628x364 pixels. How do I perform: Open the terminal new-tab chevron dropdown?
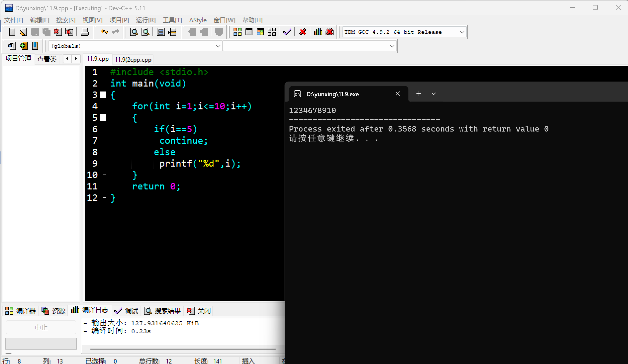434,94
